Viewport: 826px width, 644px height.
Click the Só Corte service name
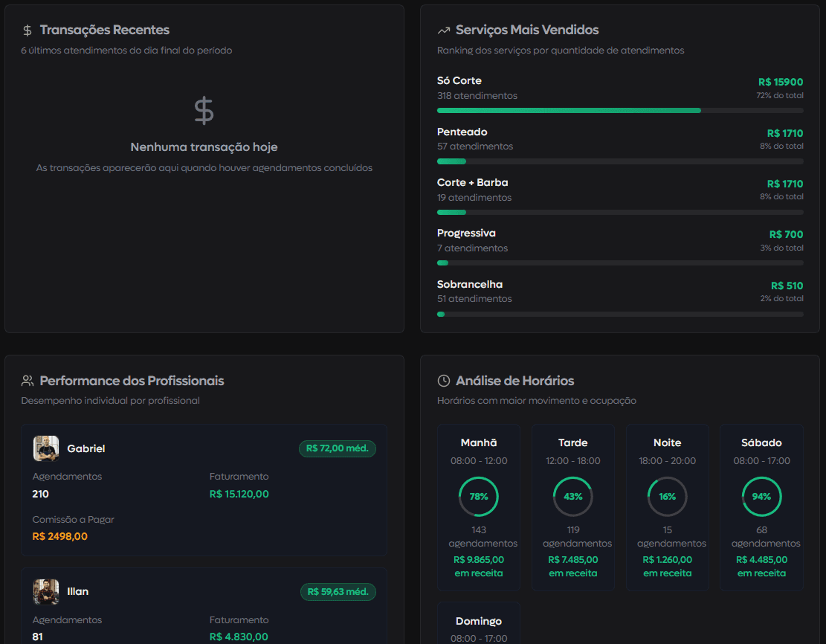coord(459,80)
